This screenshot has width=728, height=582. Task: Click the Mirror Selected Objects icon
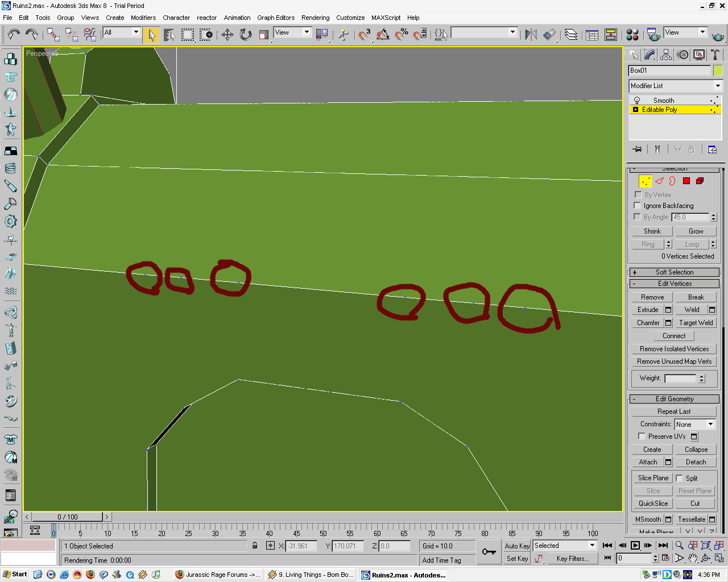pyautogui.click(x=531, y=35)
